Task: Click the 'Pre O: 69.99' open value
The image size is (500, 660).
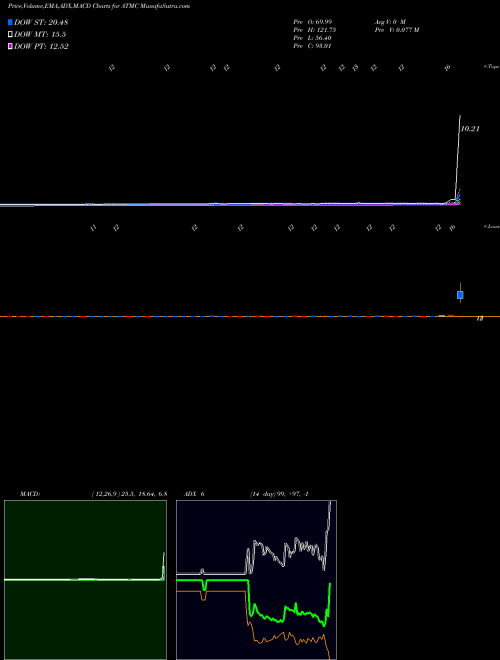Action: click(313, 21)
